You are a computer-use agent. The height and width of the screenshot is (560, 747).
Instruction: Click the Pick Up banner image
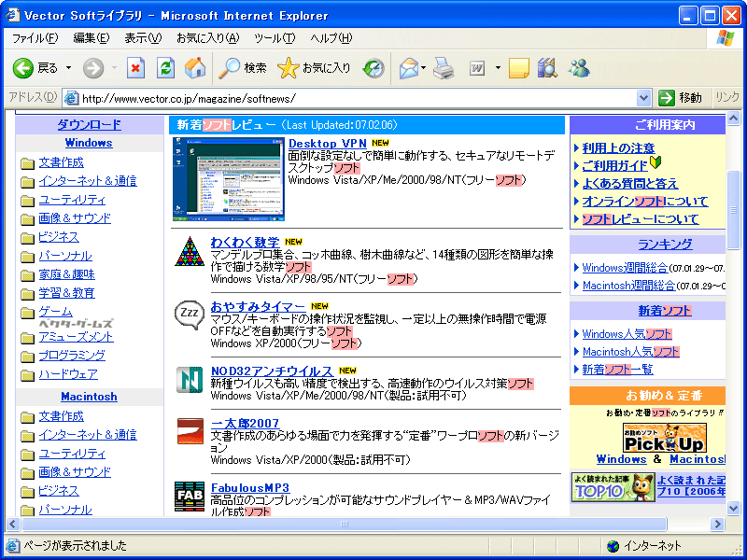click(665, 438)
